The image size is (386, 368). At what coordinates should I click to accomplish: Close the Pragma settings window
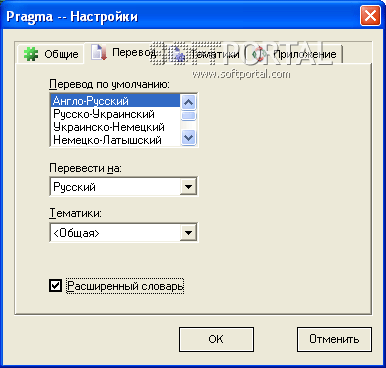[x=370, y=16]
